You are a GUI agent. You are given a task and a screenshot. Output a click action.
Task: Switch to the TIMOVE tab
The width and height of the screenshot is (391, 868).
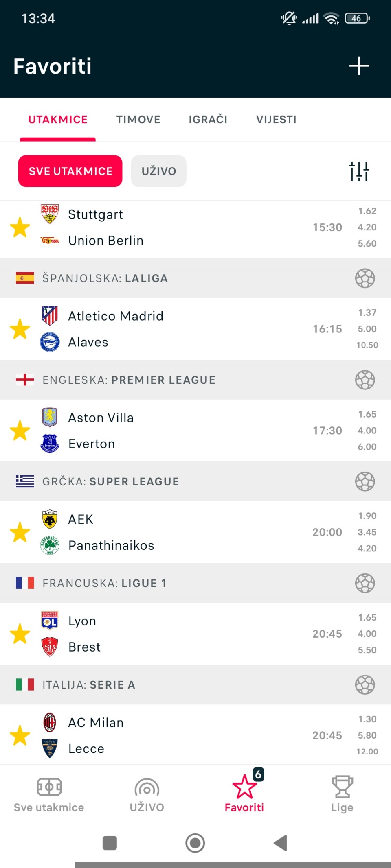(138, 120)
